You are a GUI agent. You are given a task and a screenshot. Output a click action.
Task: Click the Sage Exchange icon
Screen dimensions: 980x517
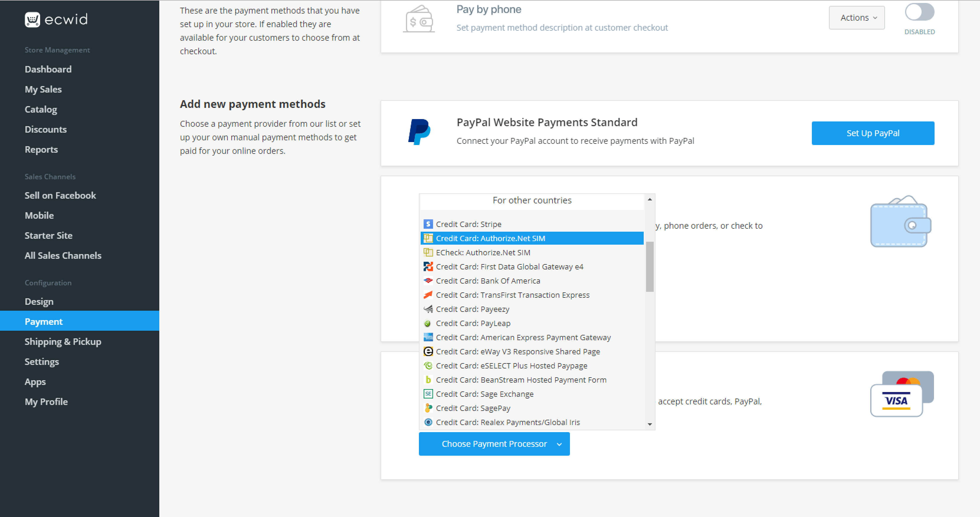428,394
